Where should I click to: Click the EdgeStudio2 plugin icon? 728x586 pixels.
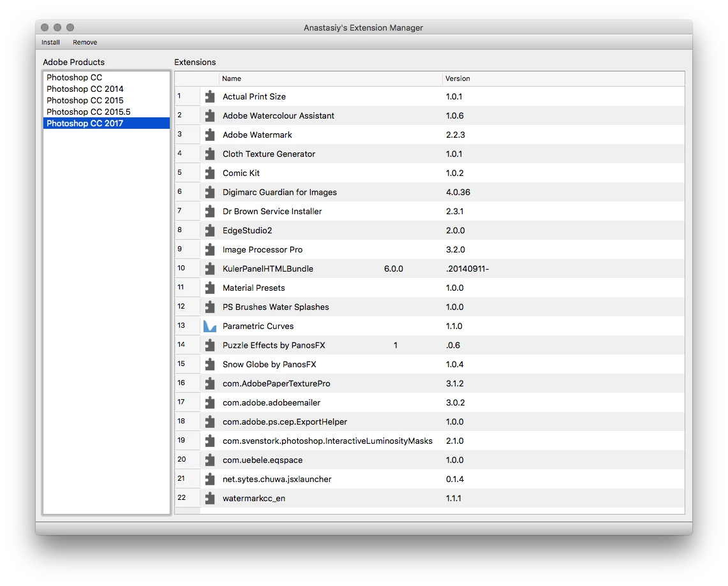coord(210,230)
